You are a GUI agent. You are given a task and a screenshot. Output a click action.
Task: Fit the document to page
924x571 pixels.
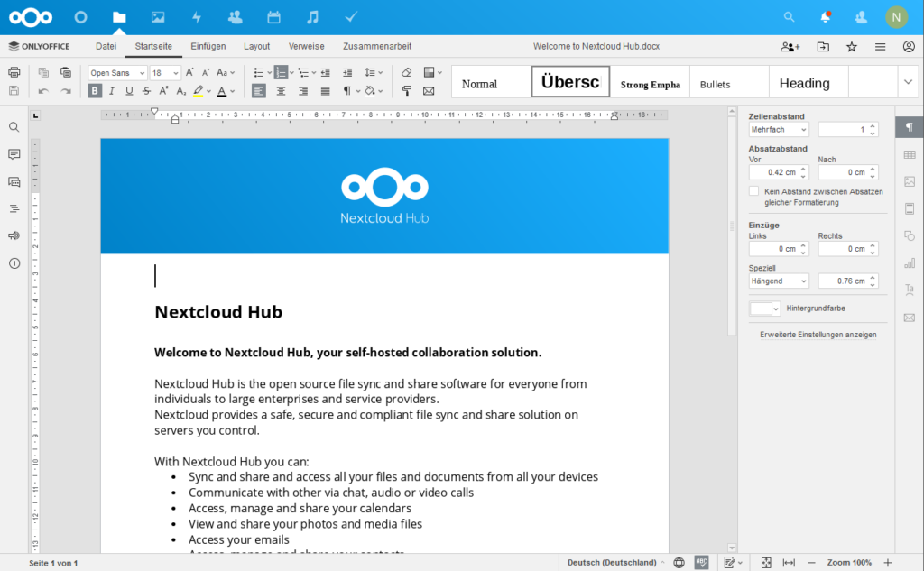pos(765,562)
